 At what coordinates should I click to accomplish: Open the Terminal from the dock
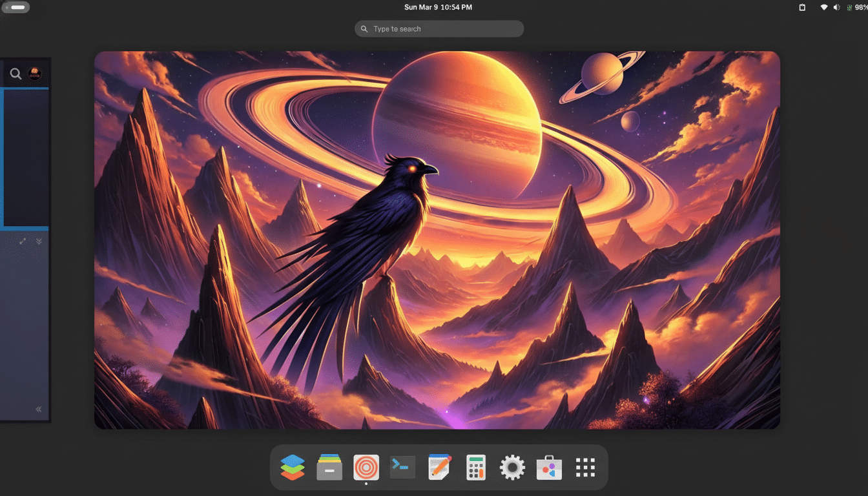point(402,466)
